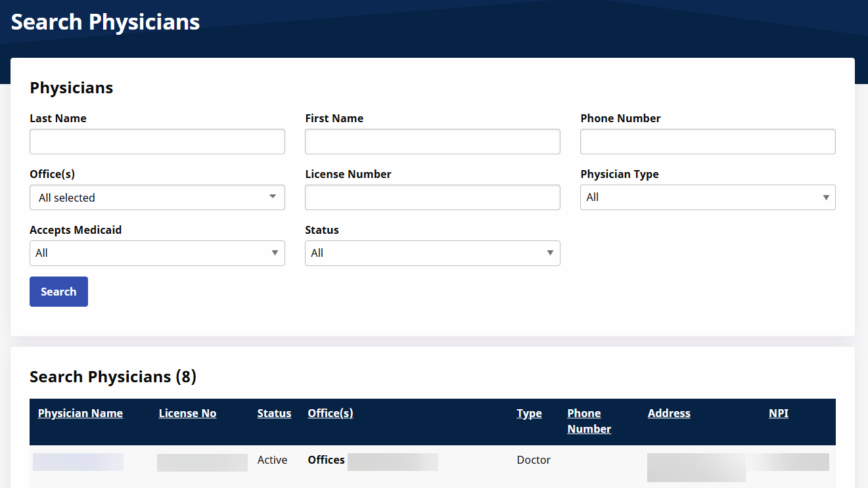Sort results by NPI column
This screenshot has height=488, width=868.
(x=778, y=414)
